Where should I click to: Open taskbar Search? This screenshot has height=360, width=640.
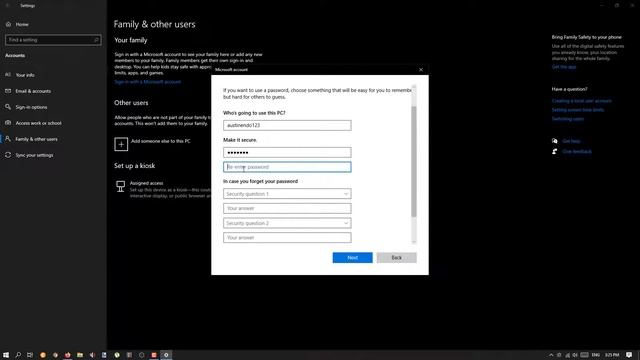[18, 355]
